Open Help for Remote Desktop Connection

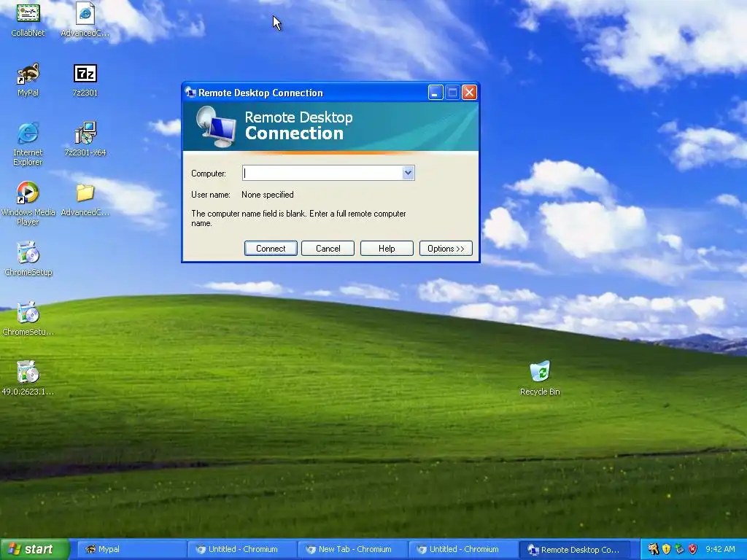click(387, 249)
